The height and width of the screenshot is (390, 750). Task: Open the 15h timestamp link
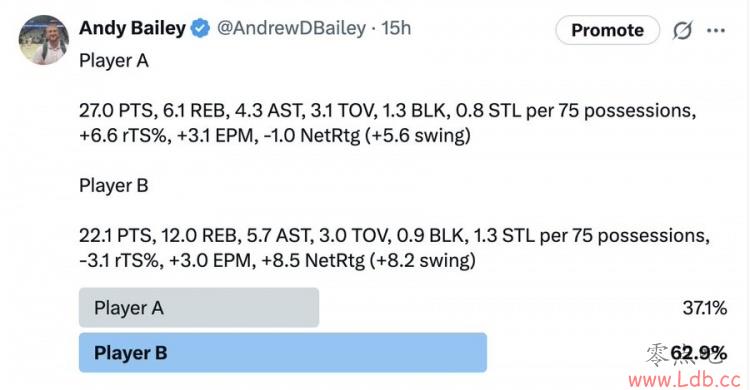pyautogui.click(x=396, y=28)
